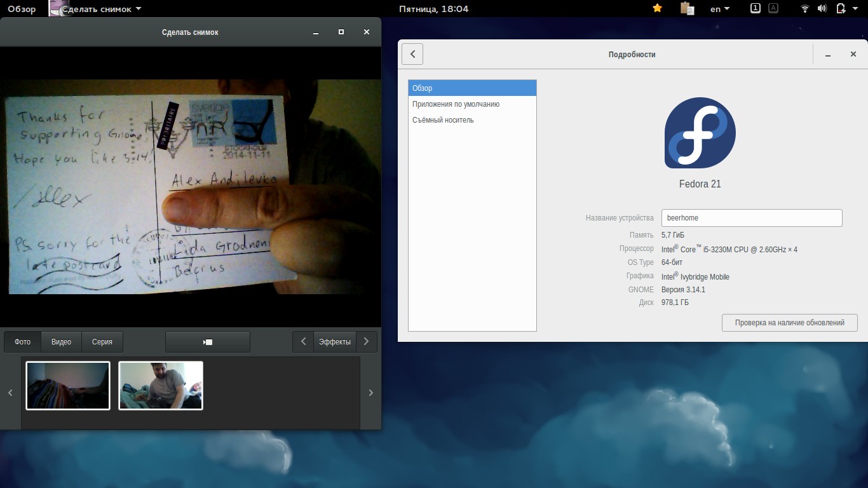
Task: Switch to Видео mode
Action: [62, 342]
